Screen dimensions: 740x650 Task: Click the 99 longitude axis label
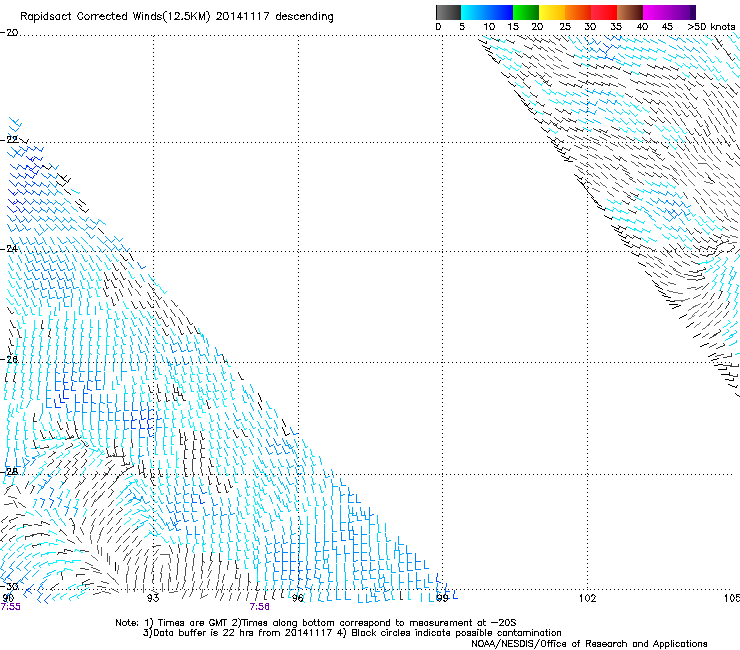pyautogui.click(x=442, y=599)
